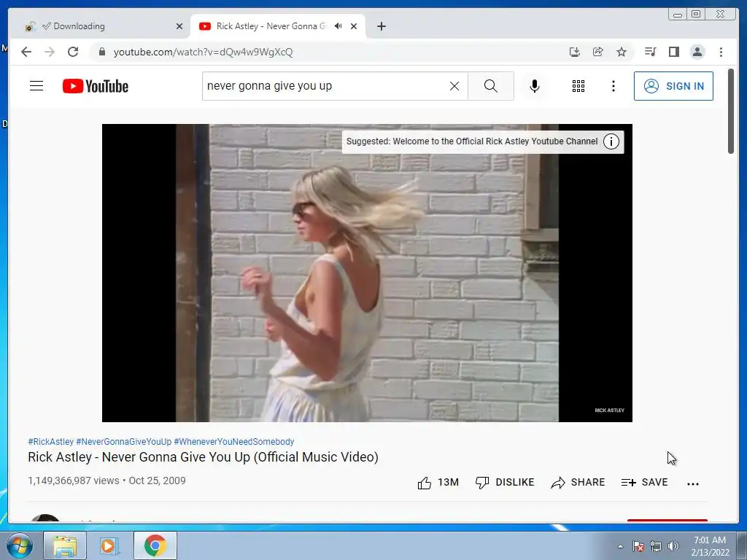This screenshot has height=560, width=747.
Task: Click the address bar URL
Action: point(203,52)
